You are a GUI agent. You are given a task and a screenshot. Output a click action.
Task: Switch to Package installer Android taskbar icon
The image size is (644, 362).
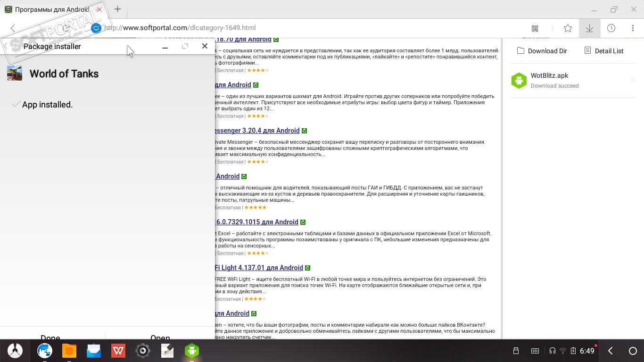[x=192, y=351]
